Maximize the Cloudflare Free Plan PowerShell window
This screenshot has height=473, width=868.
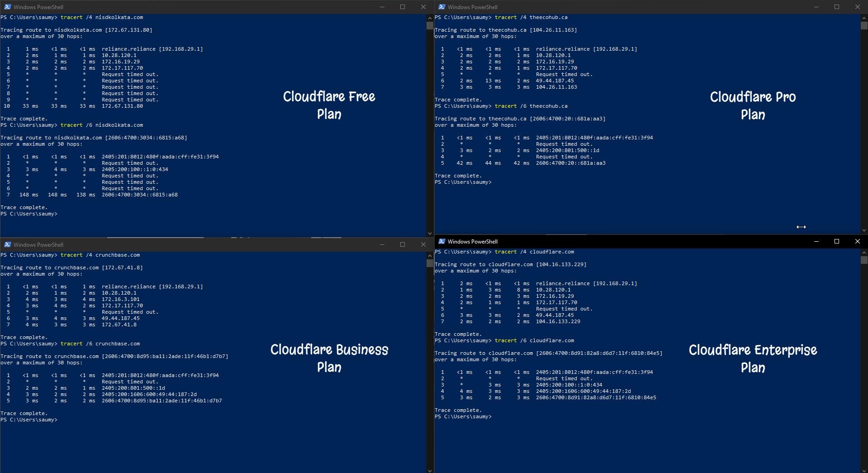pyautogui.click(x=403, y=7)
